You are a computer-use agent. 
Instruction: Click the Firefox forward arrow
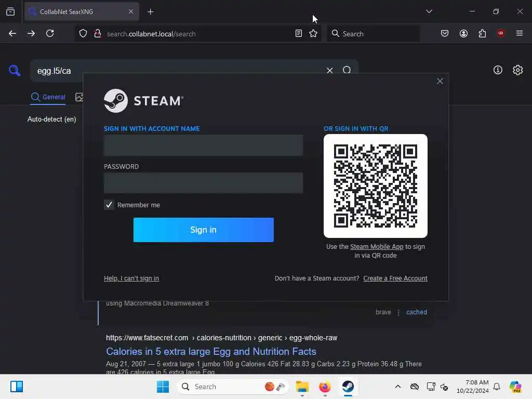click(x=31, y=33)
